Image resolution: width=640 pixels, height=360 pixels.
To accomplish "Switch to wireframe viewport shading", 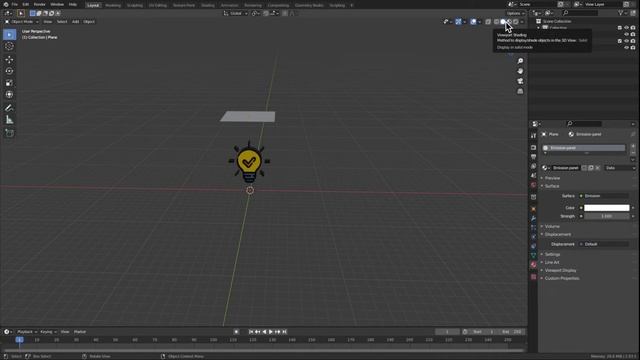I will click(x=496, y=22).
